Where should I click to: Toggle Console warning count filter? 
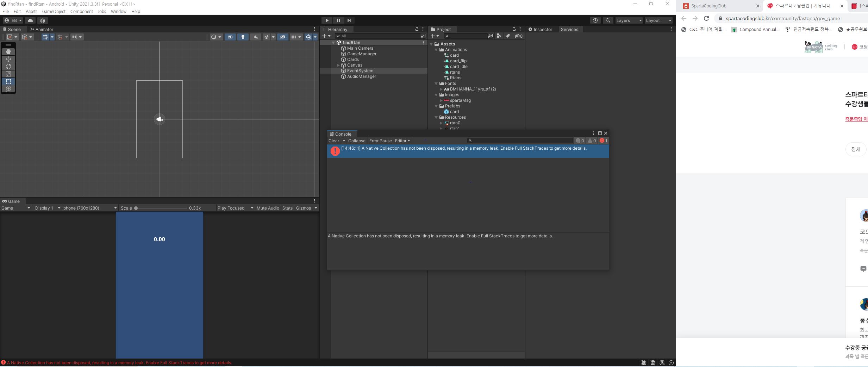click(x=592, y=141)
